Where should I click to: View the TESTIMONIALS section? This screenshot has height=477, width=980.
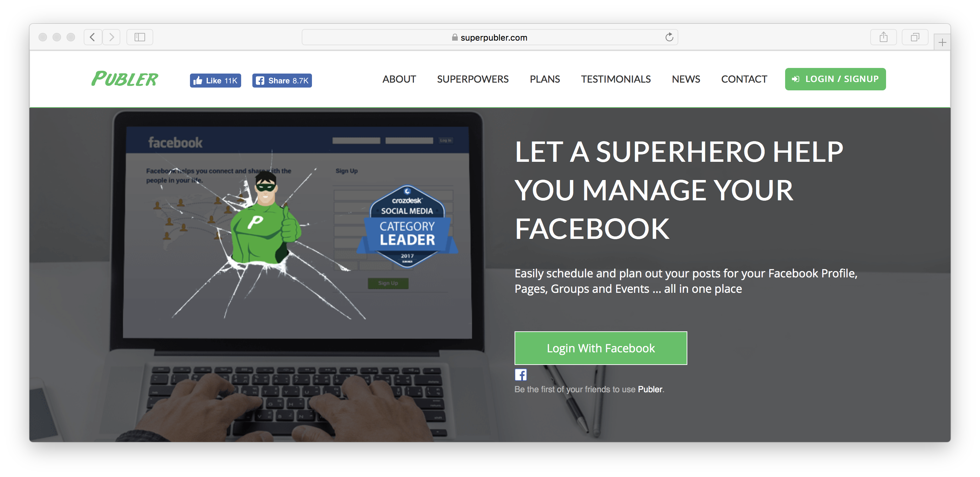point(615,79)
